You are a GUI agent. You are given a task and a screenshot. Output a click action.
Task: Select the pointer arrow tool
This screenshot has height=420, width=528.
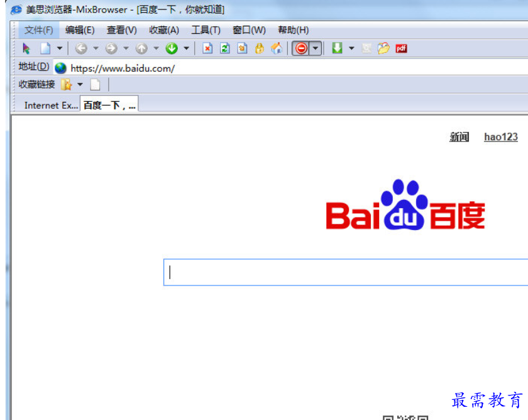coord(26,48)
